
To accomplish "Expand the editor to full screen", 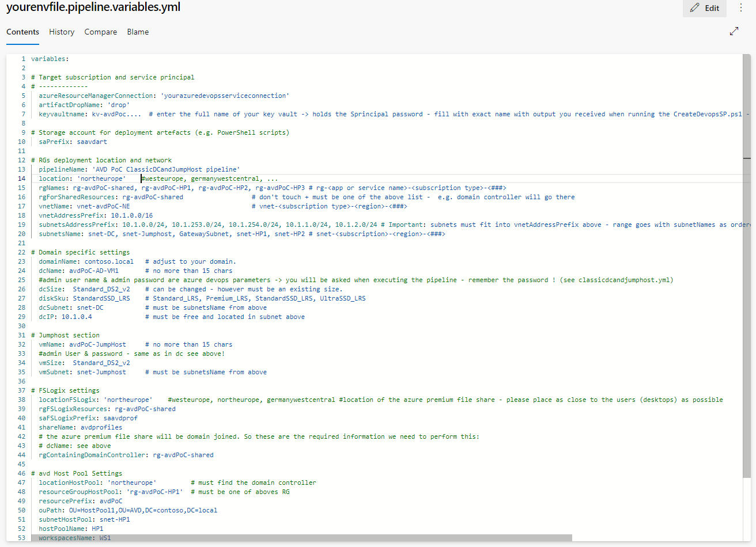I will coord(734,31).
